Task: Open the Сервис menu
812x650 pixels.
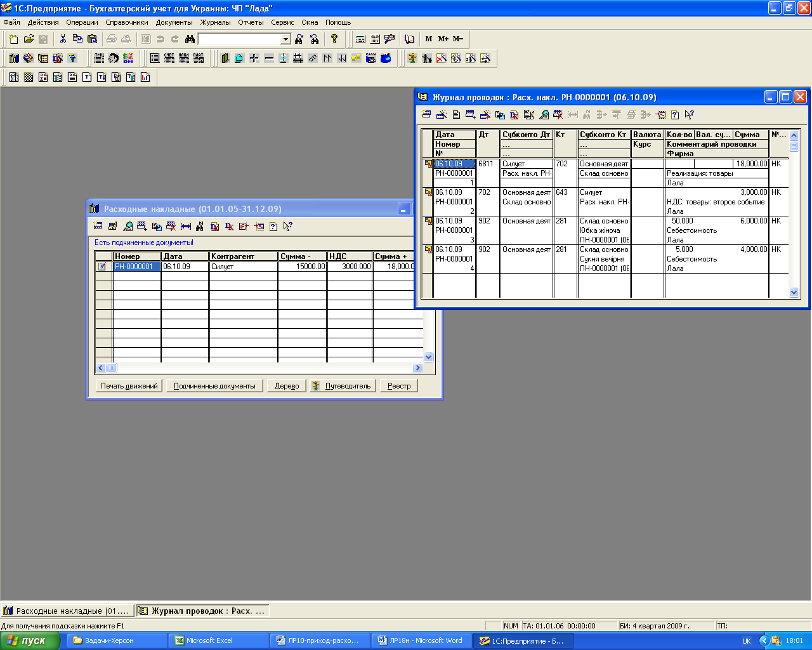Action: (282, 22)
